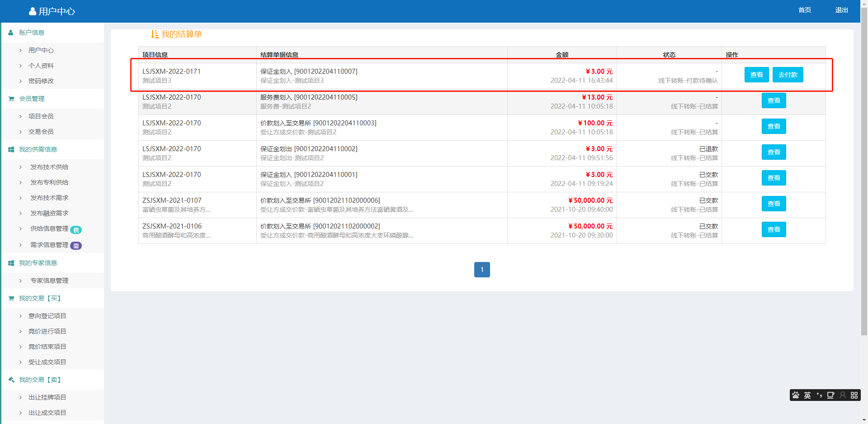Viewport: 868px width, 424px height.
Task: Open 出让成交项目 in the sidebar
Action: tap(47, 413)
